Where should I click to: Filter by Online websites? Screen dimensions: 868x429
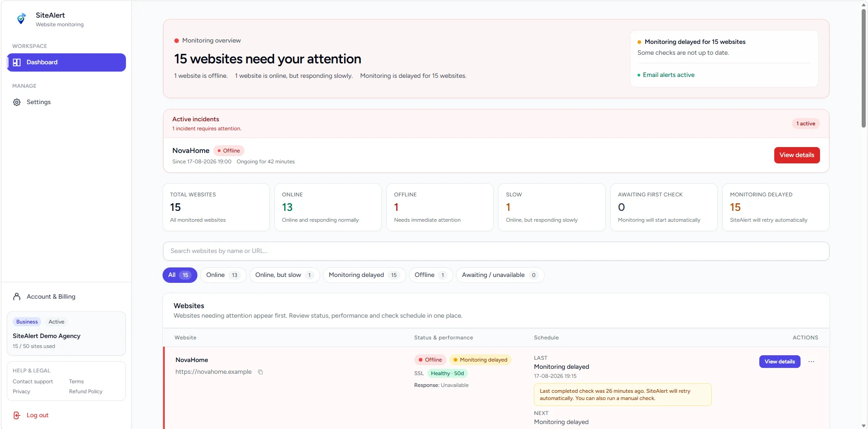pyautogui.click(x=223, y=275)
